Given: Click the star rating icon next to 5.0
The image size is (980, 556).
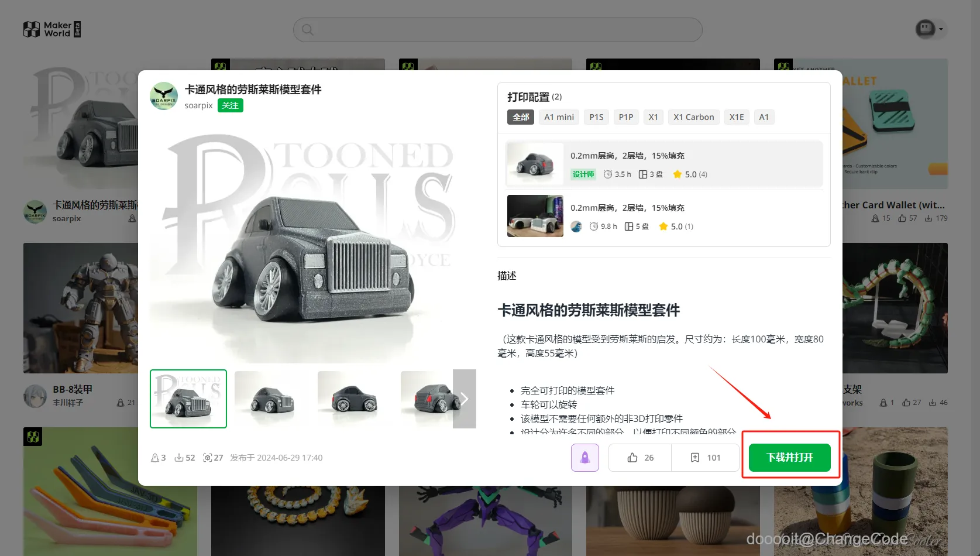Looking at the screenshot, I should pos(678,174).
